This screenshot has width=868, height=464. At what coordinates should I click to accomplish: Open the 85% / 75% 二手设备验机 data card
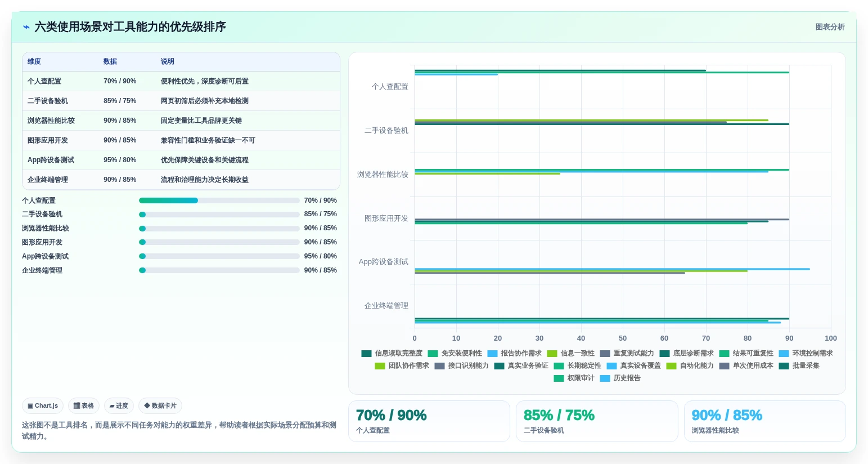point(597,421)
